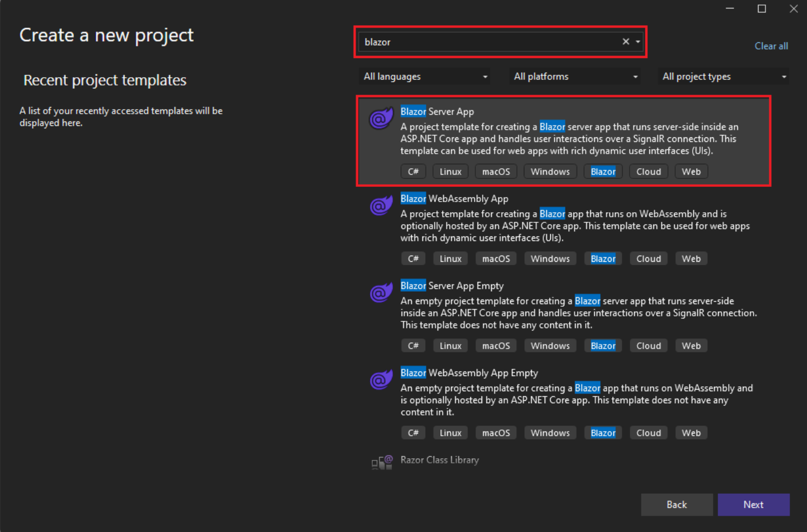Click the Blazor Server App Empty icon

click(381, 292)
